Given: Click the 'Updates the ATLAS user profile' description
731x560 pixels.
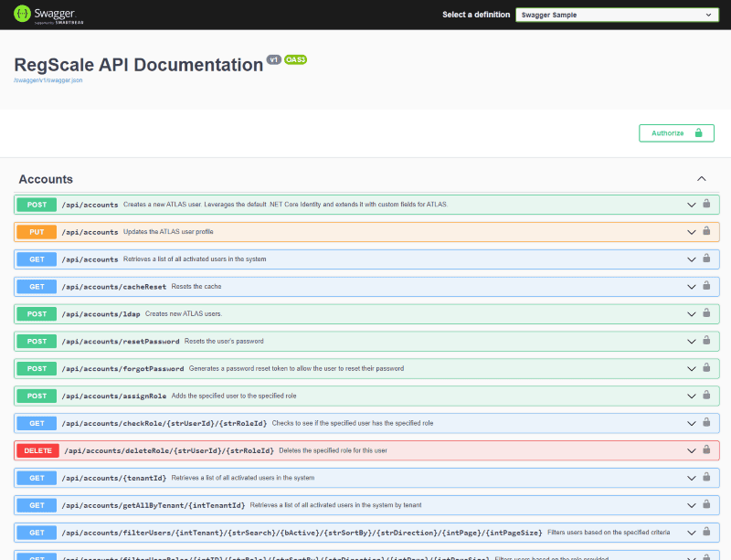Looking at the screenshot, I should click(168, 232).
